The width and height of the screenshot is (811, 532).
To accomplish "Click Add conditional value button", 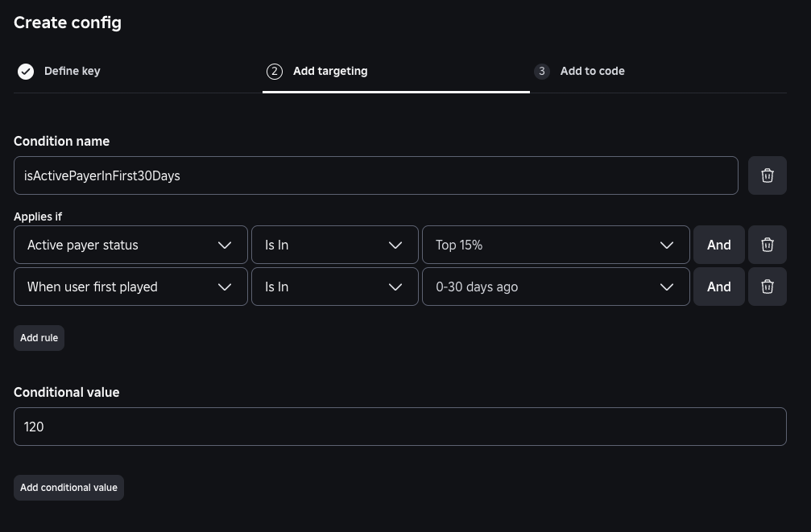I will 68,488.
